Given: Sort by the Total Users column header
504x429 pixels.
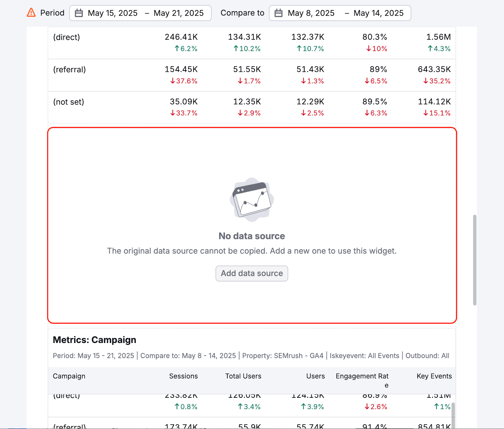Looking at the screenshot, I should tap(243, 376).
